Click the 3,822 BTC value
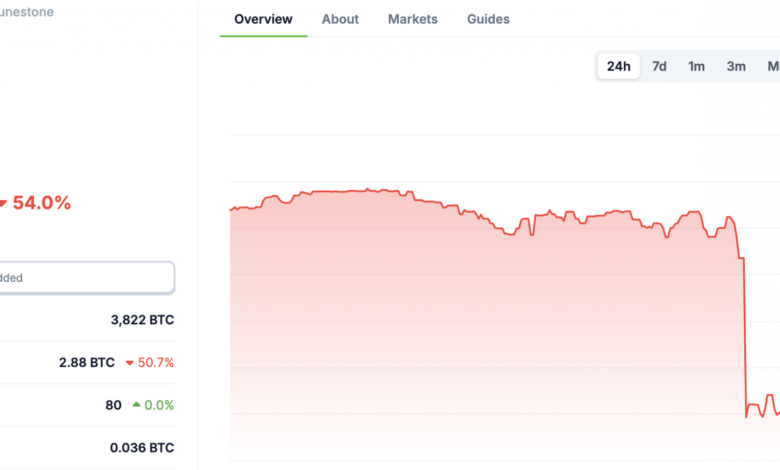780x470 pixels. pyautogui.click(x=142, y=320)
